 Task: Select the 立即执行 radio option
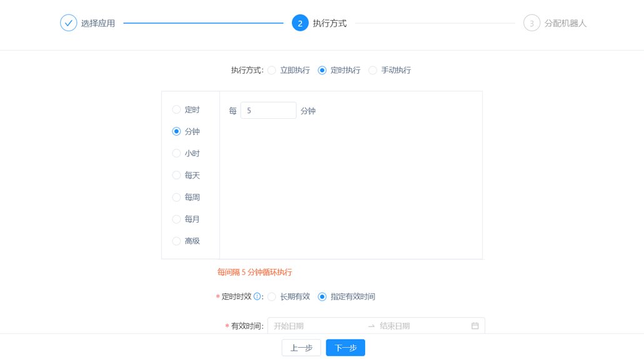coord(272,70)
